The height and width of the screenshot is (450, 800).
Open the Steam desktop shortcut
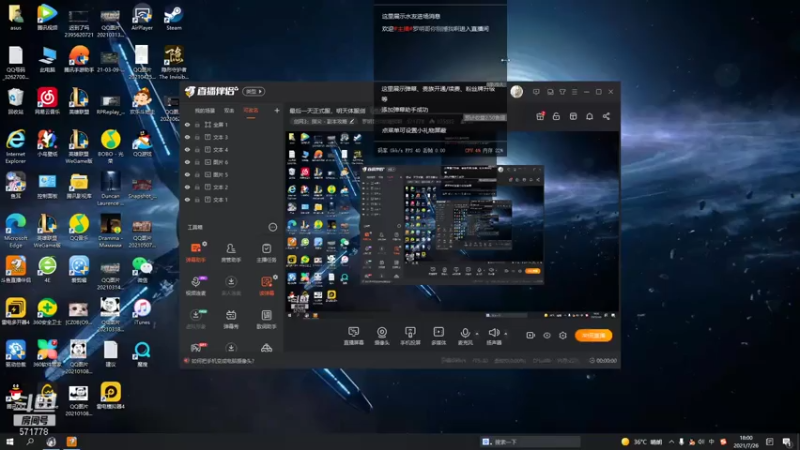click(x=173, y=18)
